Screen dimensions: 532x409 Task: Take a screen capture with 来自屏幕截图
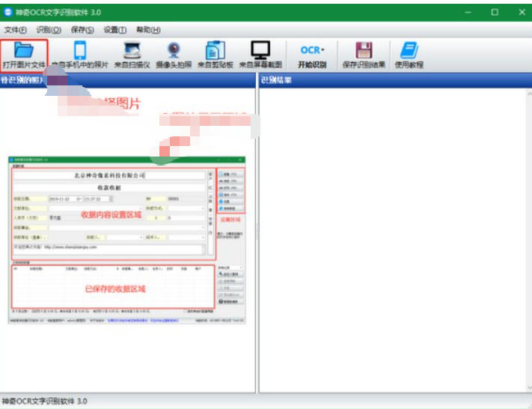click(260, 55)
